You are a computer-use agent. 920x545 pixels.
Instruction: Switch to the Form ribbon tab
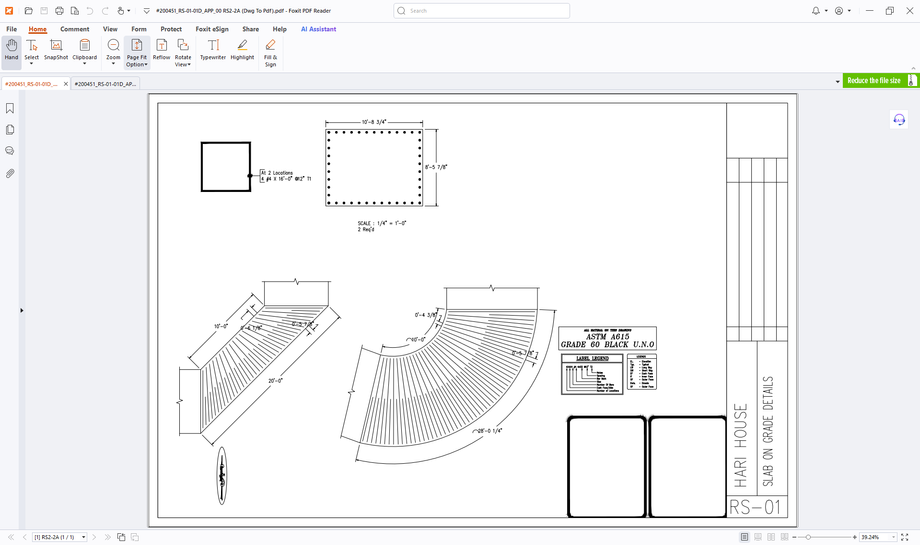tap(138, 29)
